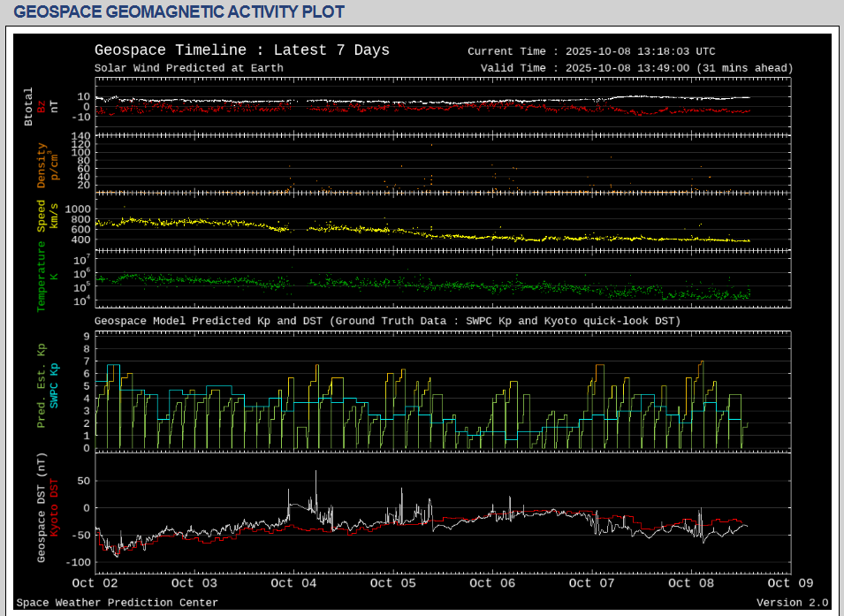Screen dimensions: 844x616
Task: Click the Current Time timestamp text
Action: 591,51
